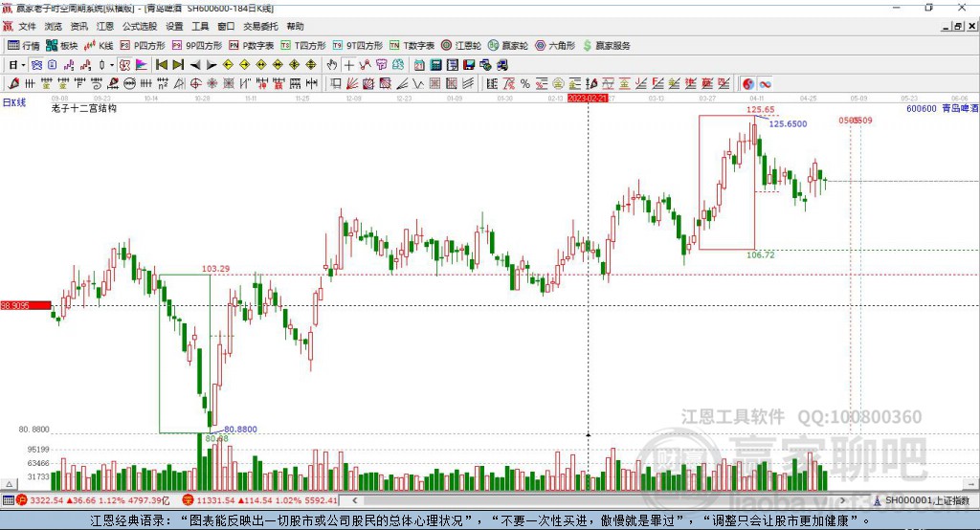Open the 9P四方形 tool
980x530 pixels.
(197, 46)
